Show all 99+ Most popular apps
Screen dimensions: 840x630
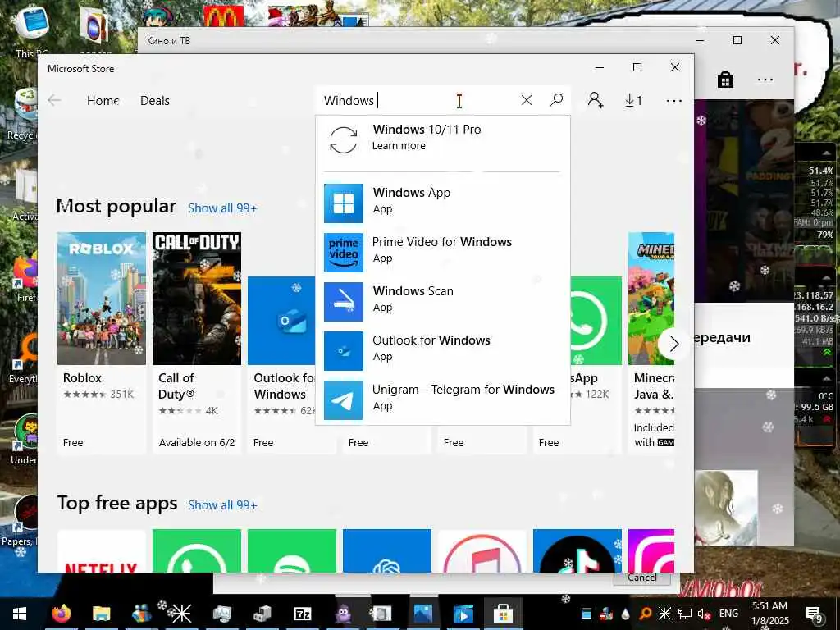pos(222,208)
